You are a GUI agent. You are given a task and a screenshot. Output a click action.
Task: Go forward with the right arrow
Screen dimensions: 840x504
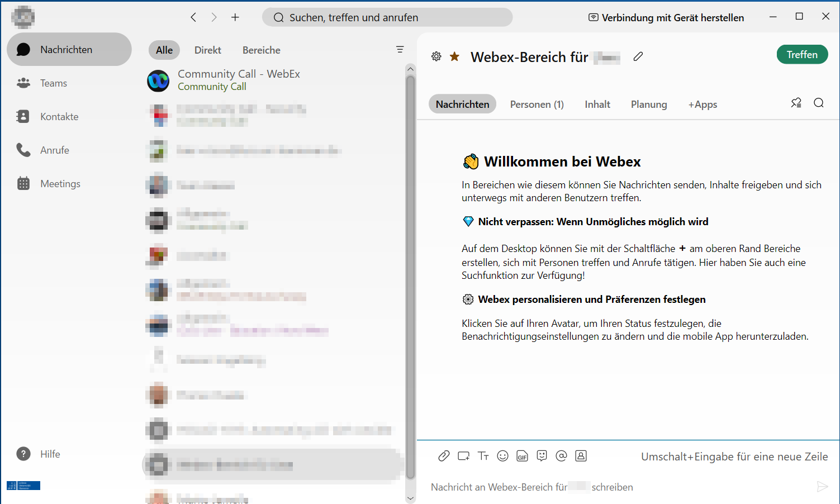(x=214, y=17)
